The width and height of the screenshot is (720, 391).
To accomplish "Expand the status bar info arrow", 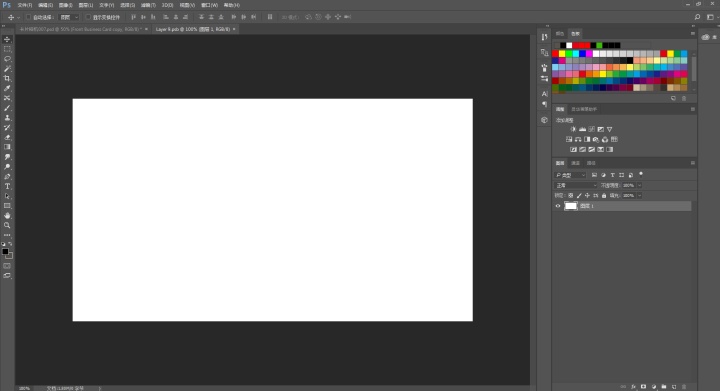I will [x=100, y=388].
